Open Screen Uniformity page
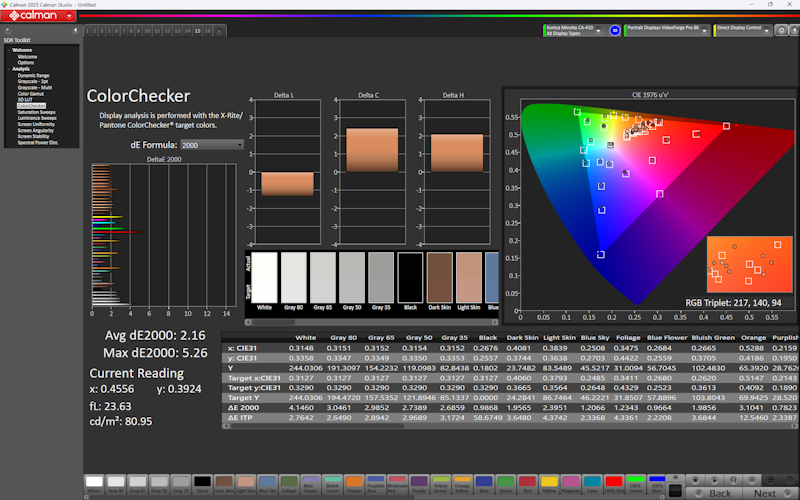 36,124
